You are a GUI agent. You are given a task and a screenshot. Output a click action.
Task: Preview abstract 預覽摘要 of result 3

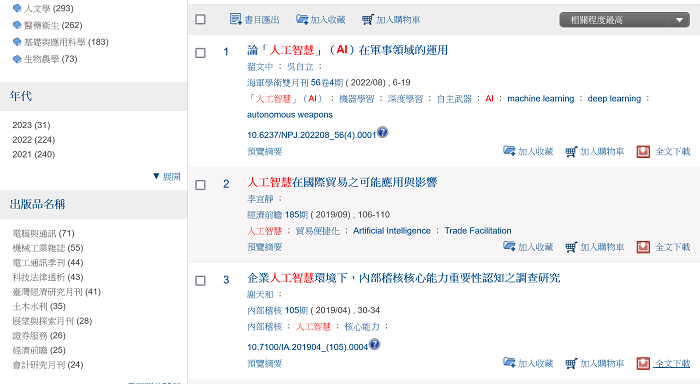[265, 363]
